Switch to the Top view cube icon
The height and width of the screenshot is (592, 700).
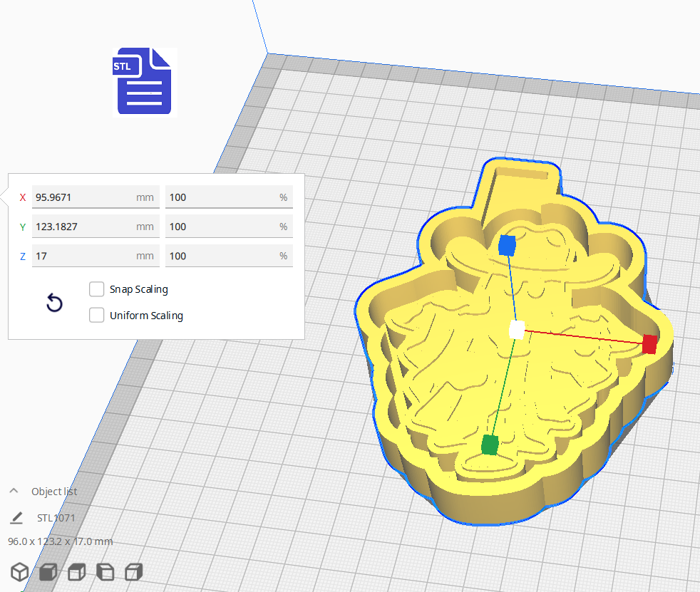point(76,571)
